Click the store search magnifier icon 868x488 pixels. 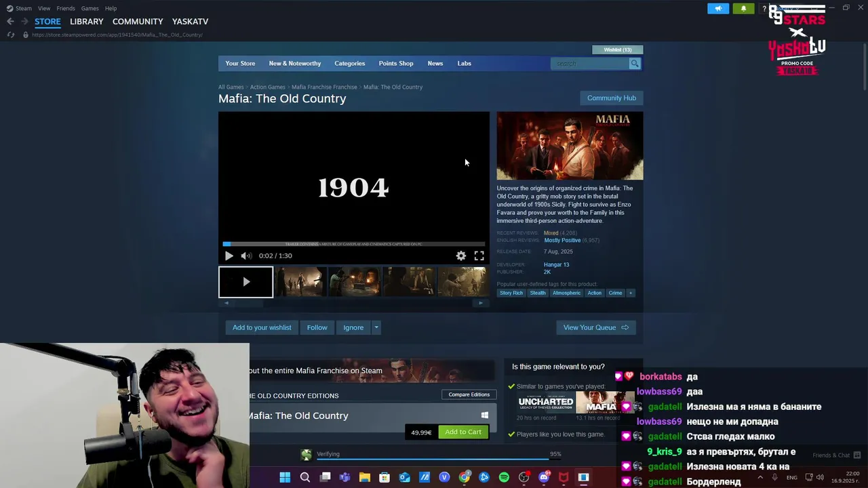[635, 64]
